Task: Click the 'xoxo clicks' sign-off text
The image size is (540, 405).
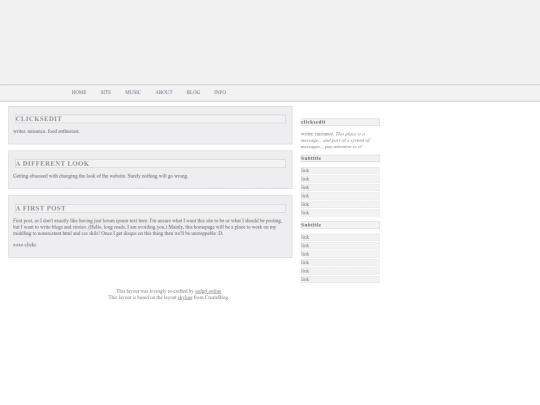Action: pyautogui.click(x=24, y=245)
